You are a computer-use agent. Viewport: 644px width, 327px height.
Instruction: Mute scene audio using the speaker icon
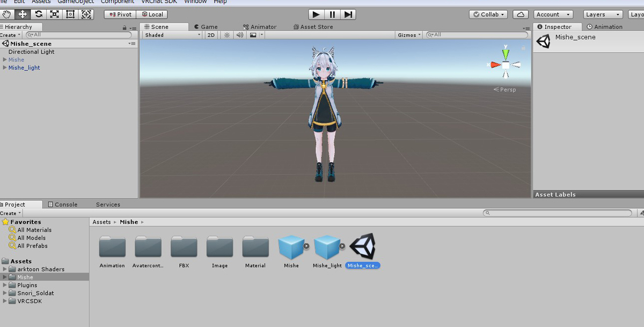tap(239, 34)
